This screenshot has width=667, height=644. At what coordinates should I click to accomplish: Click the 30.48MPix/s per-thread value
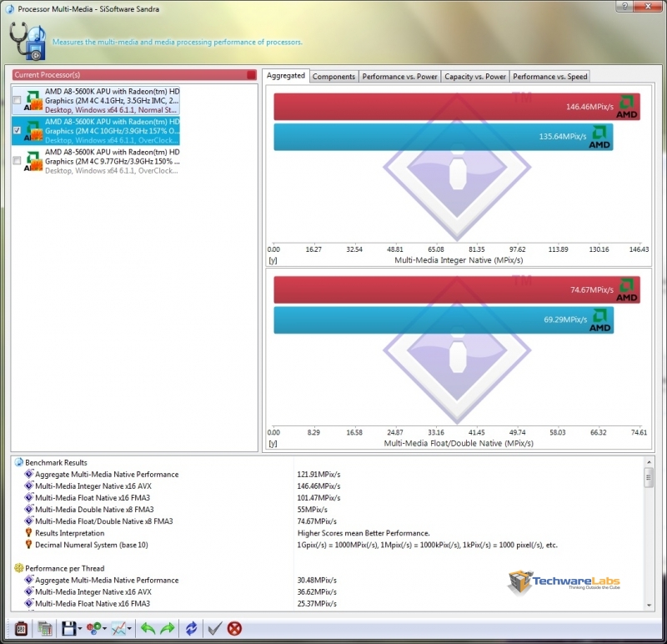coord(317,580)
